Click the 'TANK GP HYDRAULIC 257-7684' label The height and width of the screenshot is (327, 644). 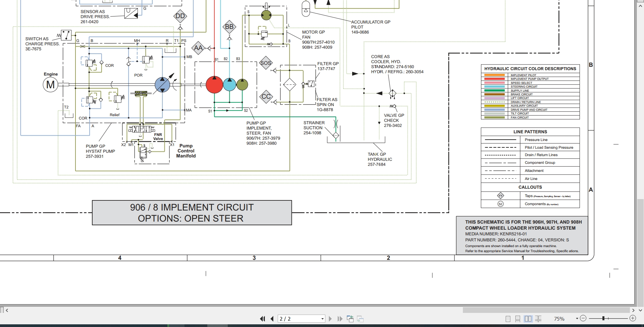380,159
